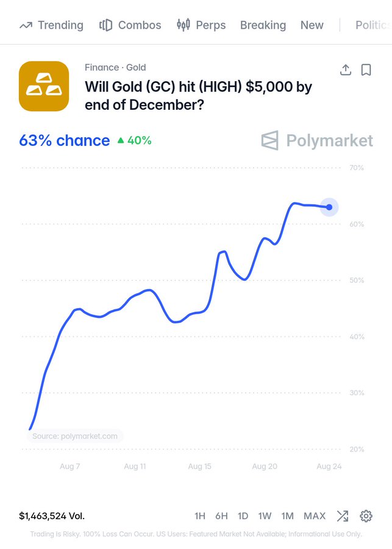Click the shuffle/compare arrows icon
Image resolution: width=392 pixels, height=549 pixels.
[x=342, y=515]
